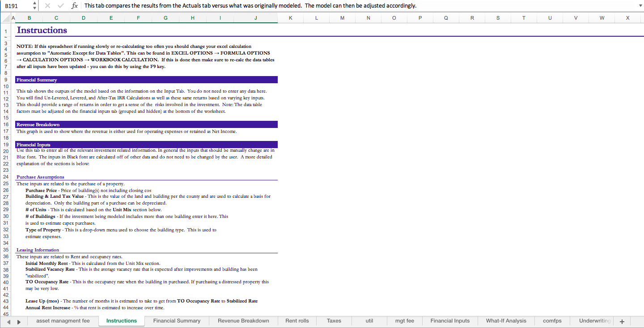Add a new sheet with the plus icon

622,321
